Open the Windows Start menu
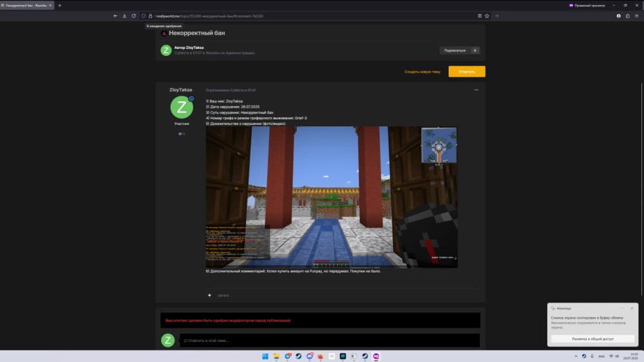Screen dimensions: 644x362 (265, 356)
